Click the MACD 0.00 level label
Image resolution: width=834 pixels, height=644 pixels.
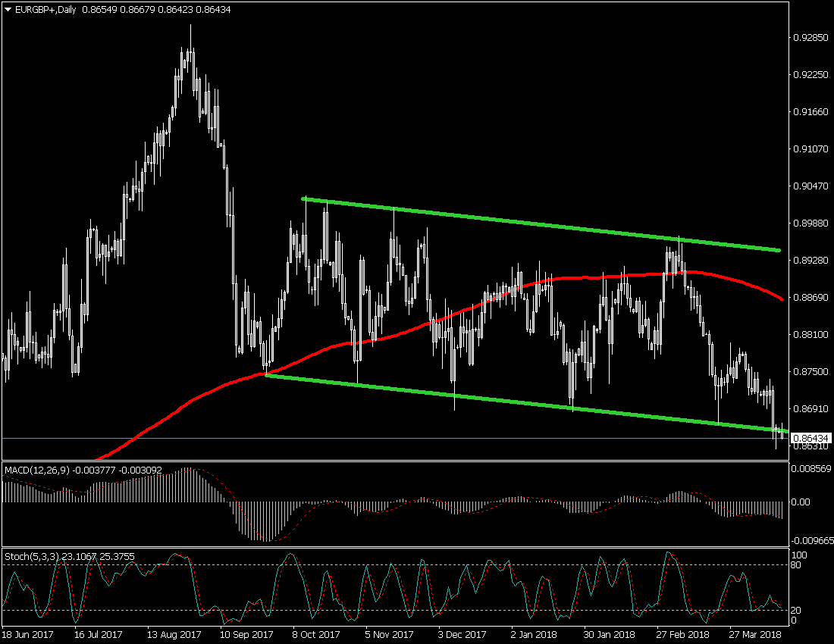[x=802, y=502]
